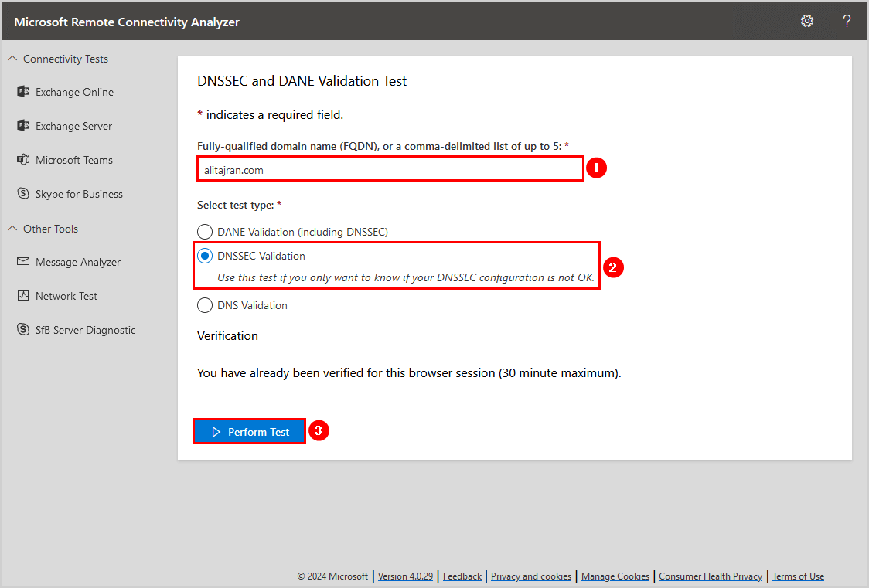This screenshot has height=588, width=869.
Task: Click the Exchange Server icon
Action: pyautogui.click(x=23, y=126)
